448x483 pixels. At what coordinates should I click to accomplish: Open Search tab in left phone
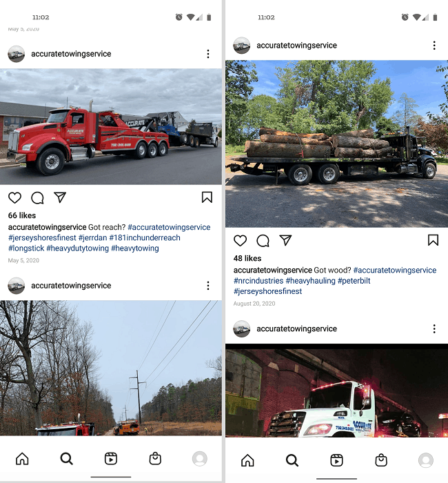pyautogui.click(x=66, y=459)
